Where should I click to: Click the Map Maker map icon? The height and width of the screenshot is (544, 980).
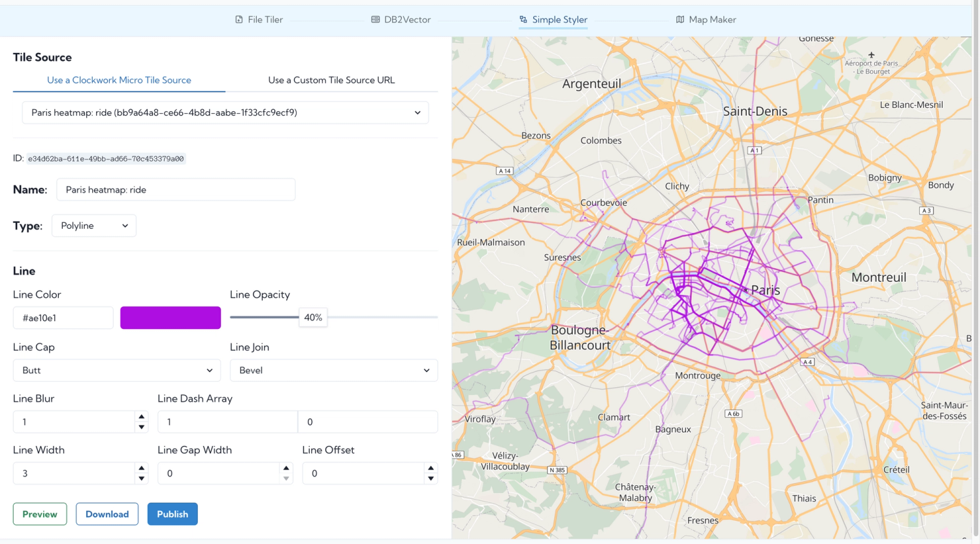pyautogui.click(x=680, y=20)
